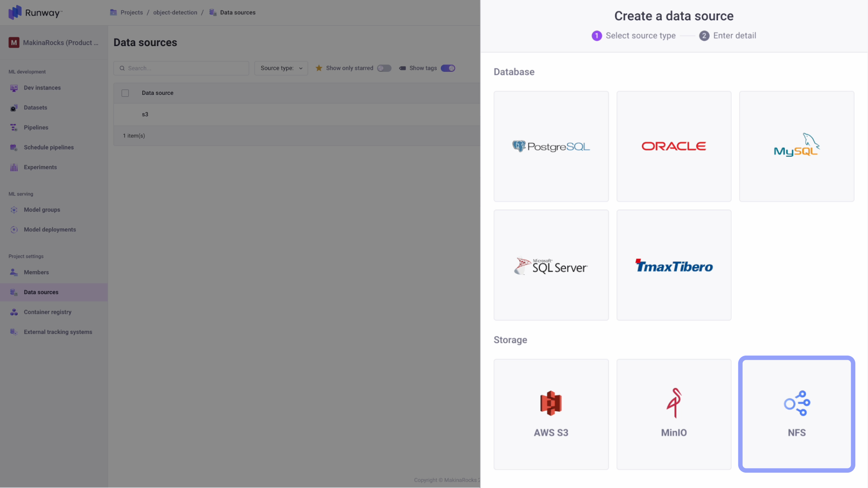Image resolution: width=868 pixels, height=488 pixels.
Task: Click the NFS share icon
Action: point(797,403)
